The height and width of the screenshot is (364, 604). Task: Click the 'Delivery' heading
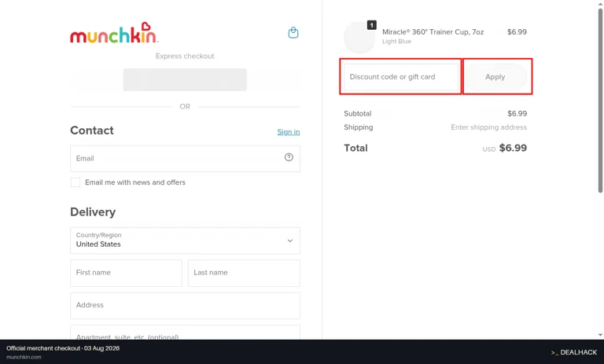[93, 211]
